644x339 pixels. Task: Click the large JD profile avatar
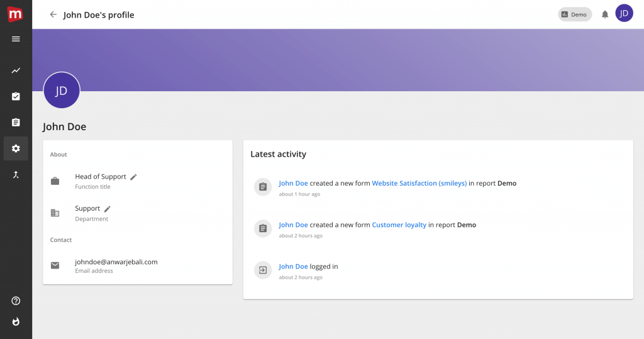[x=62, y=91]
